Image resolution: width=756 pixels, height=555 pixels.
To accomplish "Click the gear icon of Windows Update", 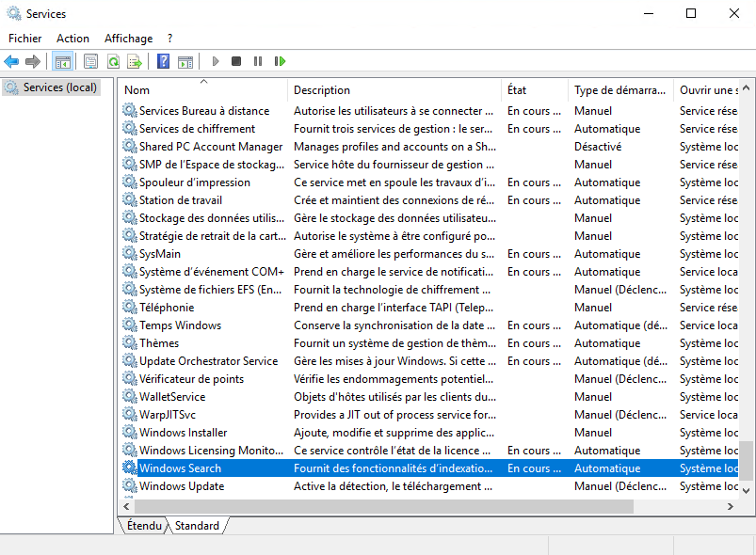I will 129,485.
